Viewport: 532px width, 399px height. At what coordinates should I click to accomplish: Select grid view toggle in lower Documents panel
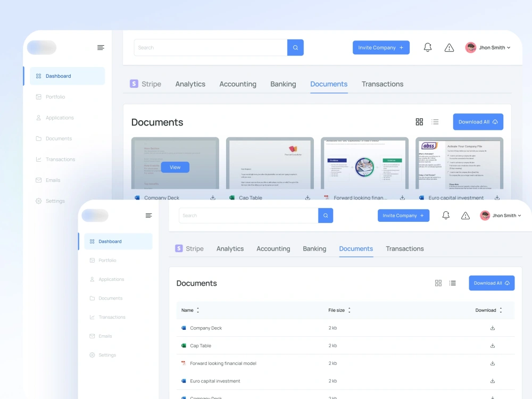tap(438, 283)
